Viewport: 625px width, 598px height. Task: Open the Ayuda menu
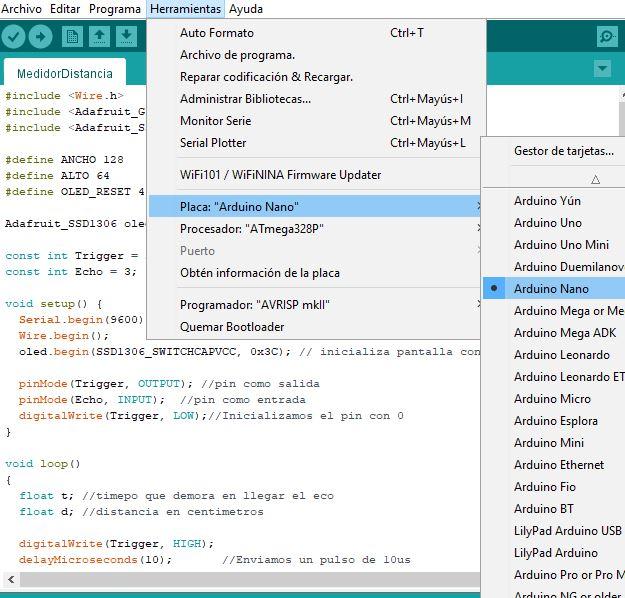(x=246, y=9)
